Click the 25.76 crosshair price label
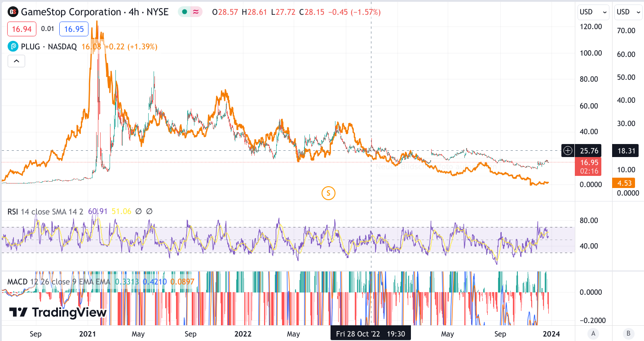The height and width of the screenshot is (341, 644). point(587,151)
